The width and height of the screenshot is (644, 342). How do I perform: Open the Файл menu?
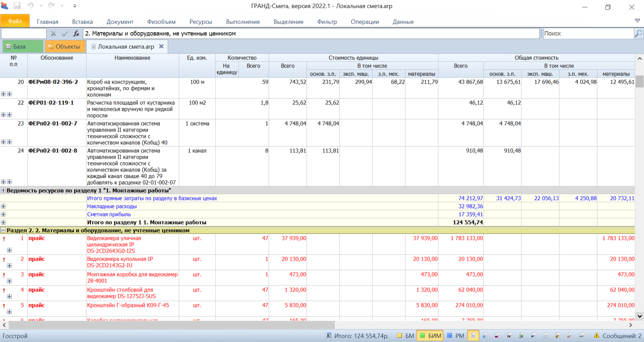tap(15, 21)
